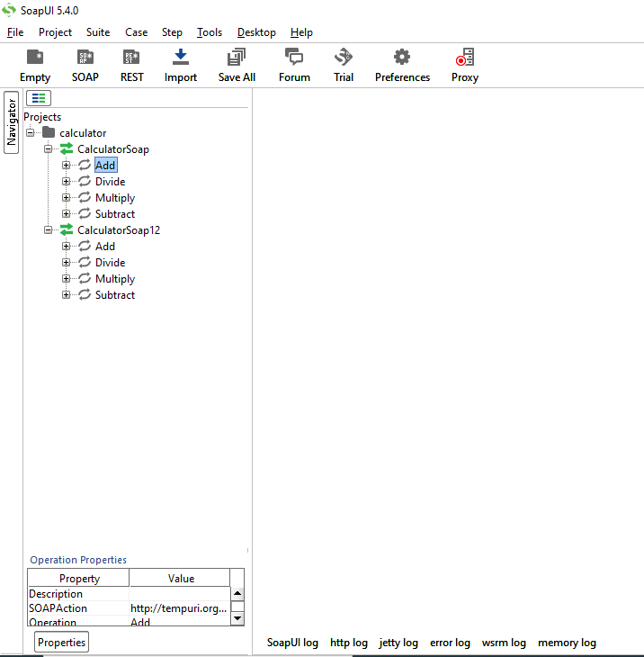Image resolution: width=644 pixels, height=657 pixels.
Task: Select the highlighted Add operation label
Action: 105,165
